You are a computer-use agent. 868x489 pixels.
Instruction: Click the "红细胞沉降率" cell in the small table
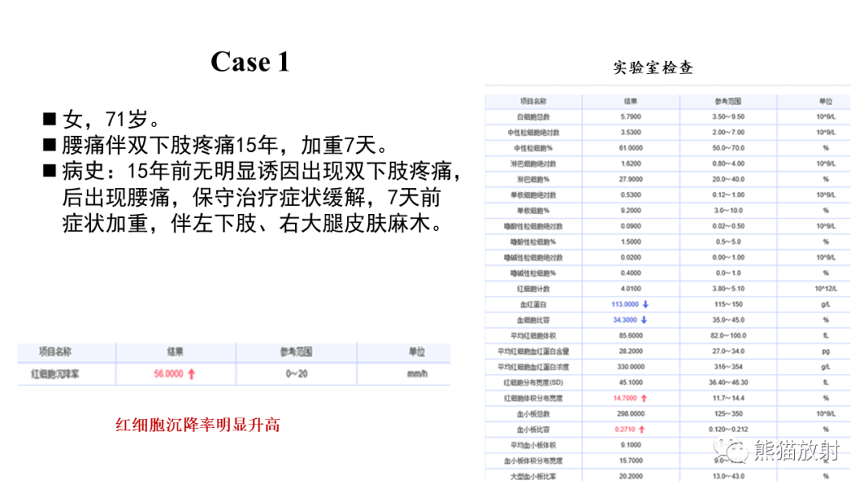(55, 374)
